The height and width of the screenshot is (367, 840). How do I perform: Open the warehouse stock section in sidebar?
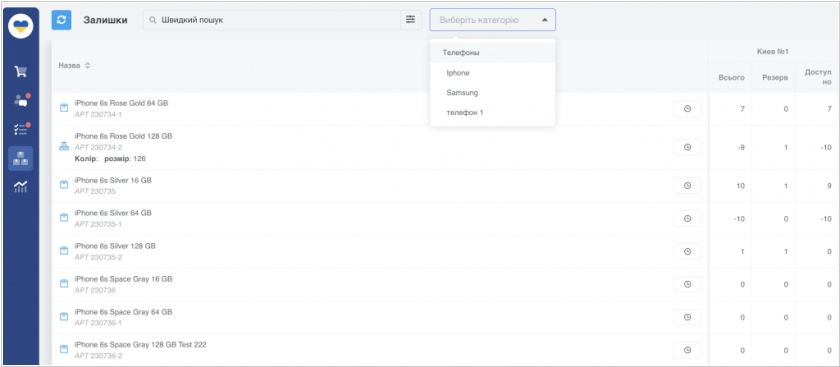coord(20,159)
